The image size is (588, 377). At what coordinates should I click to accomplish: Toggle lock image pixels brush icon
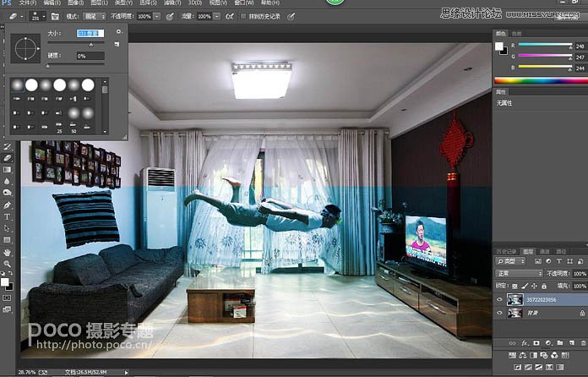[x=525, y=286]
